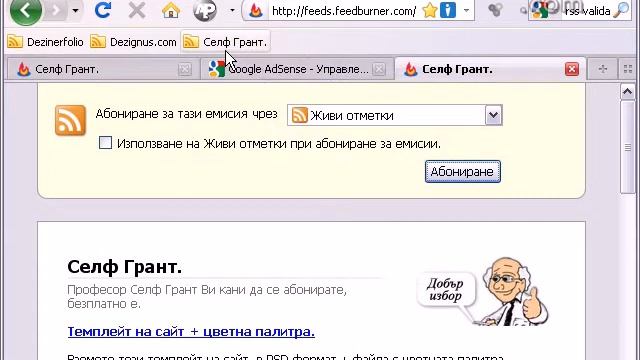Go to the Home page icon
This screenshot has height=360, width=640.
tap(171, 11)
